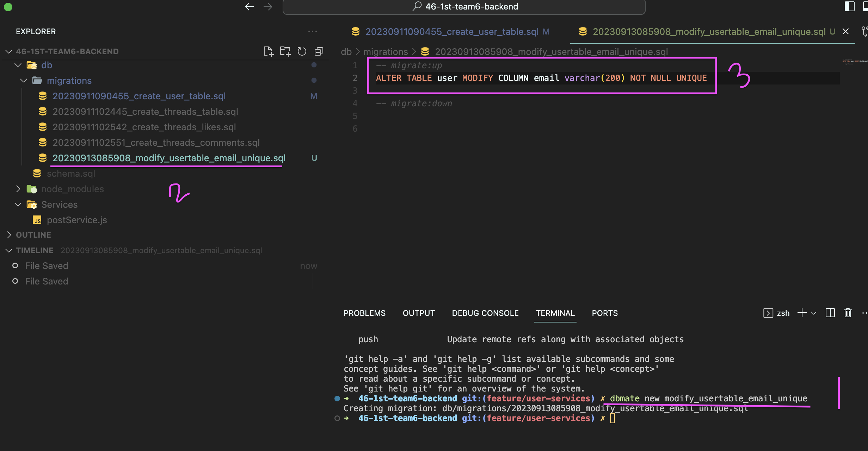Kill terminal with trash icon
This screenshot has height=451, width=868.
point(848,313)
